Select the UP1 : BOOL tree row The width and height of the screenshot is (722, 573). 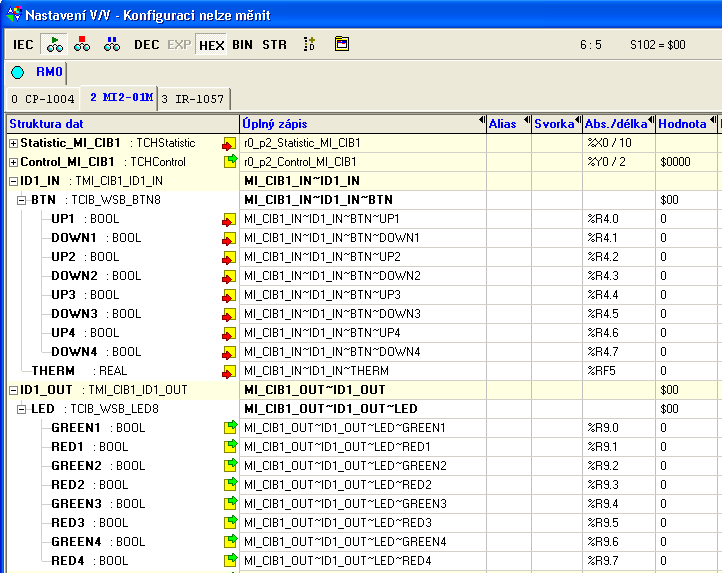85,219
